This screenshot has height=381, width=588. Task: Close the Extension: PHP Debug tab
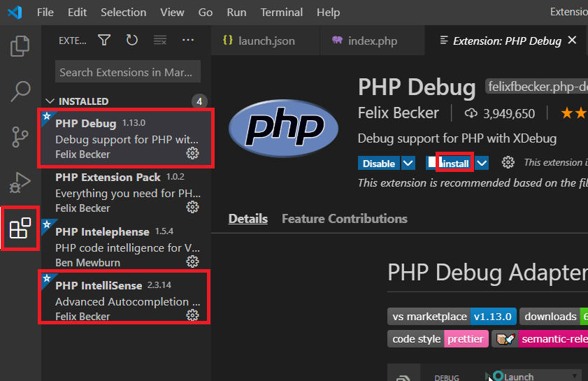tap(572, 40)
